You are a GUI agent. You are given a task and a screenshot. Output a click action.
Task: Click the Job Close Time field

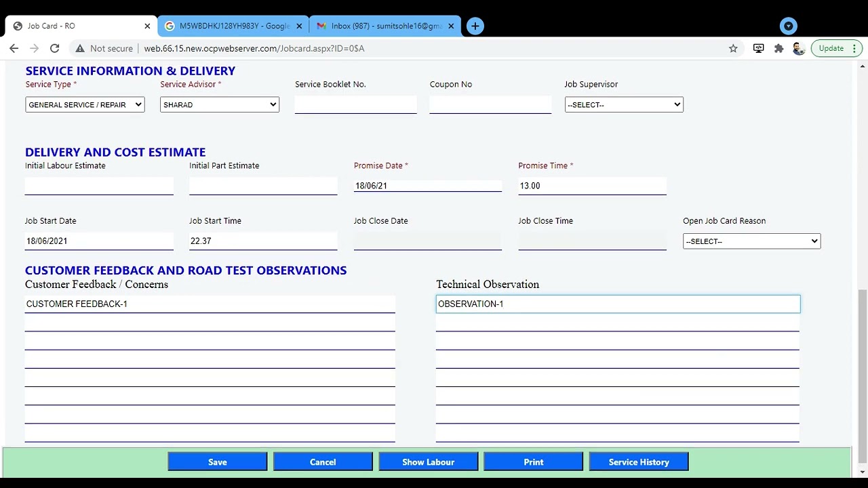[x=592, y=241]
